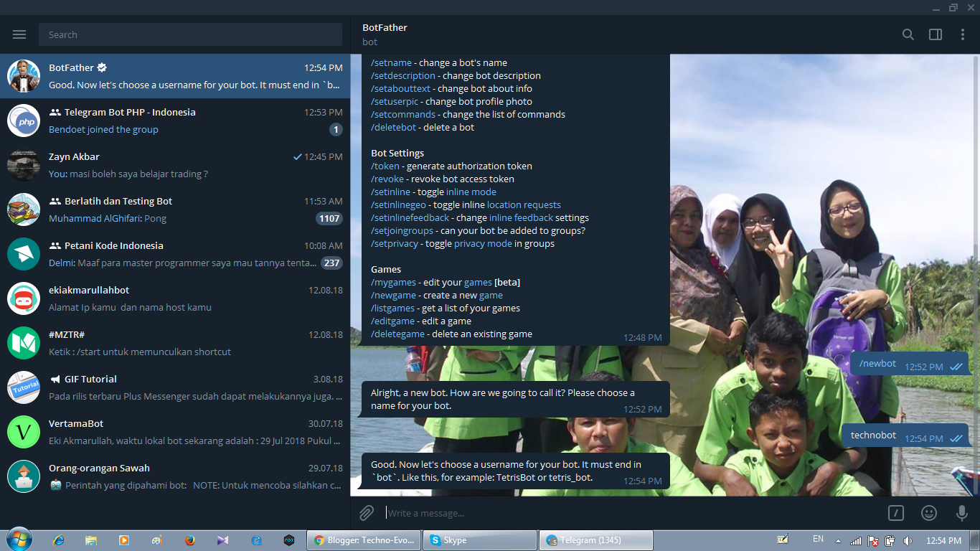The image size is (980, 551).
Task: Switch to Skype taskbar window
Action: tap(480, 540)
